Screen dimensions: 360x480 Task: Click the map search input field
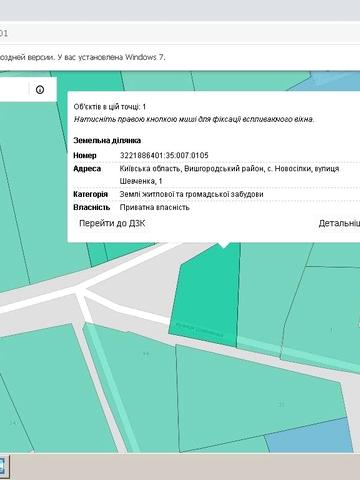click(13, 89)
